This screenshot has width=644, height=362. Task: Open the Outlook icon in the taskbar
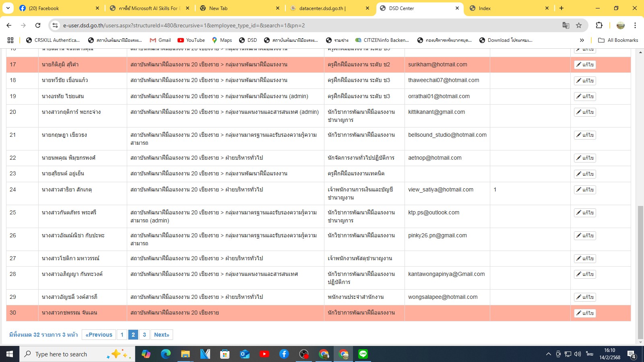tap(244, 354)
